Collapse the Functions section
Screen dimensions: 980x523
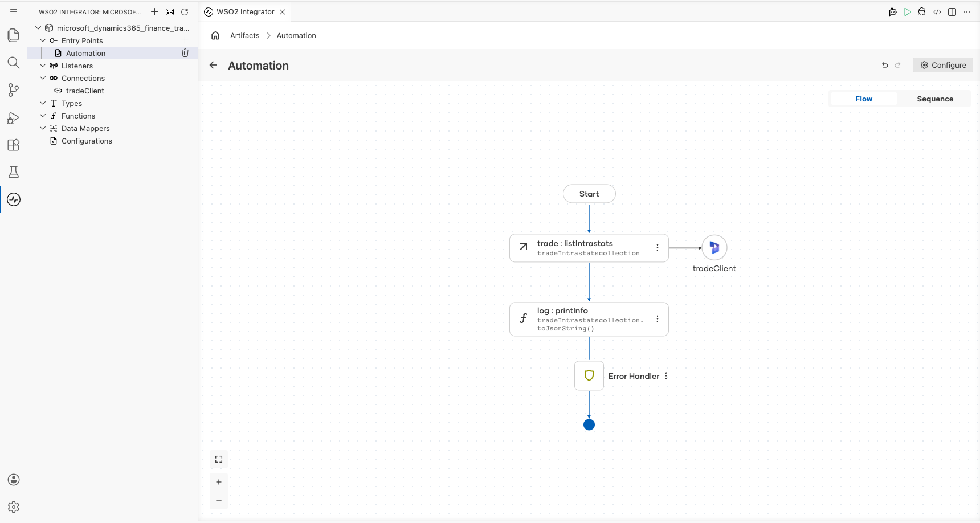pyautogui.click(x=43, y=116)
